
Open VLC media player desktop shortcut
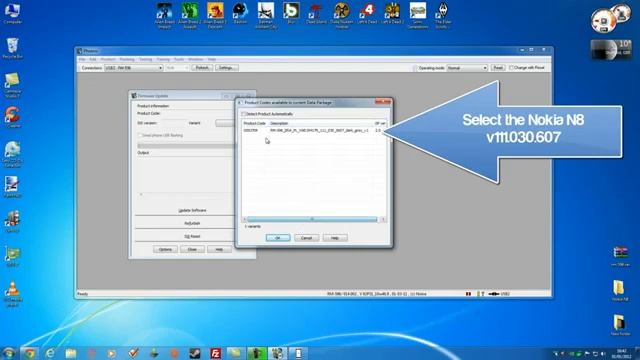12,294
